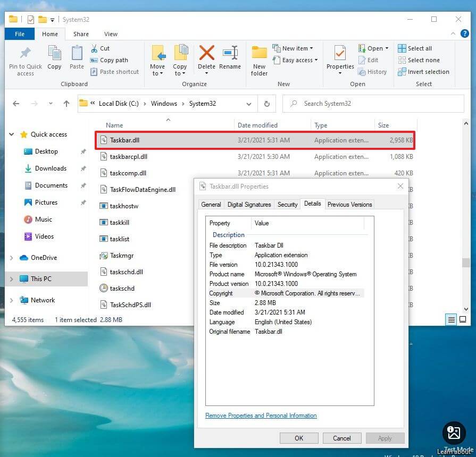The width and height of the screenshot is (476, 457).
Task: Click Select none in ribbon
Action: pos(419,60)
